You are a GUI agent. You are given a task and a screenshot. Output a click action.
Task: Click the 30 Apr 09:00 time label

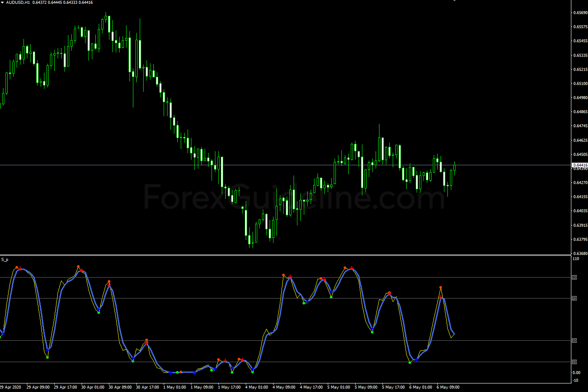click(x=120, y=387)
